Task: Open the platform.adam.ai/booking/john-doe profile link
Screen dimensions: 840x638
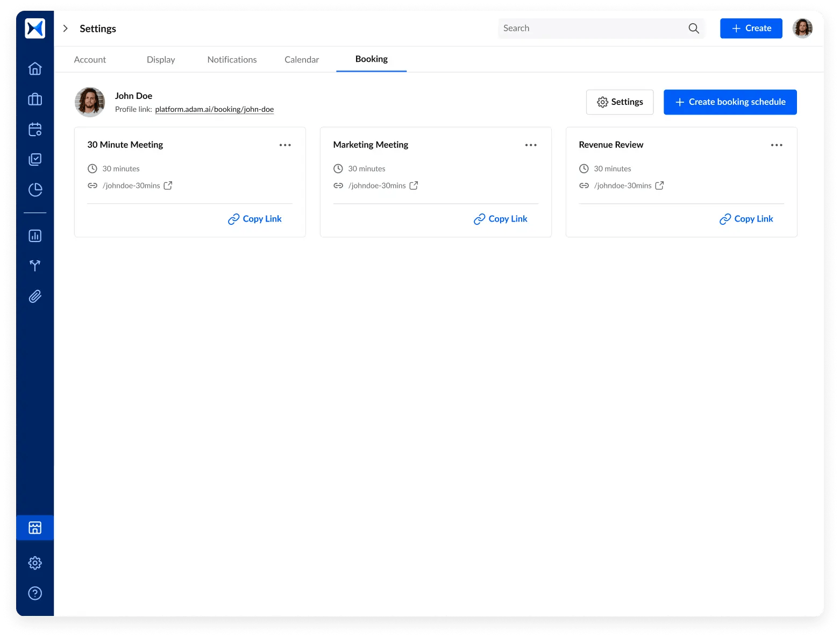Action: tap(215, 109)
